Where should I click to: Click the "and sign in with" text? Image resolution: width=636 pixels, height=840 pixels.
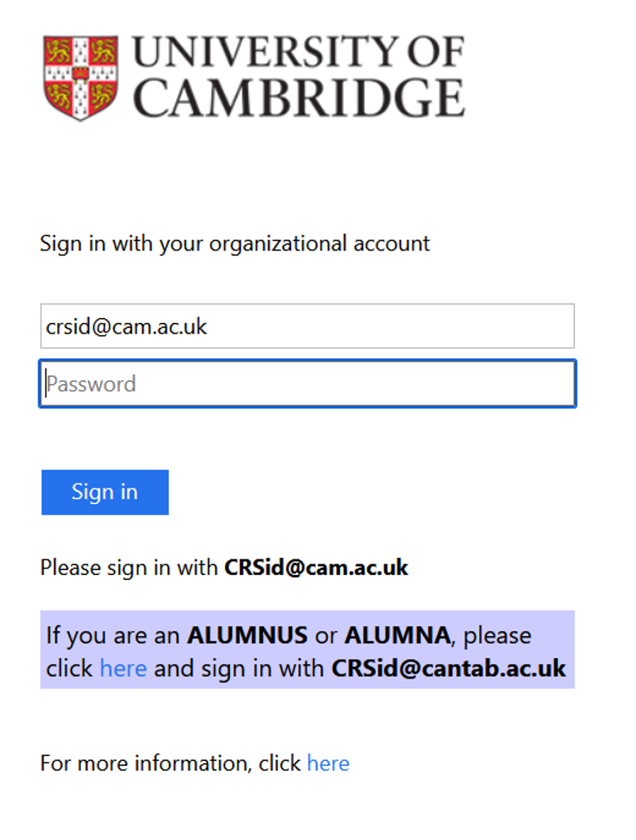[239, 669]
